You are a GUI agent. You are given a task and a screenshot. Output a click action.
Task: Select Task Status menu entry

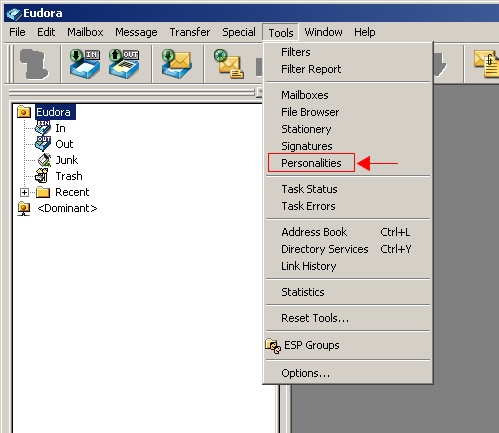[348, 189]
